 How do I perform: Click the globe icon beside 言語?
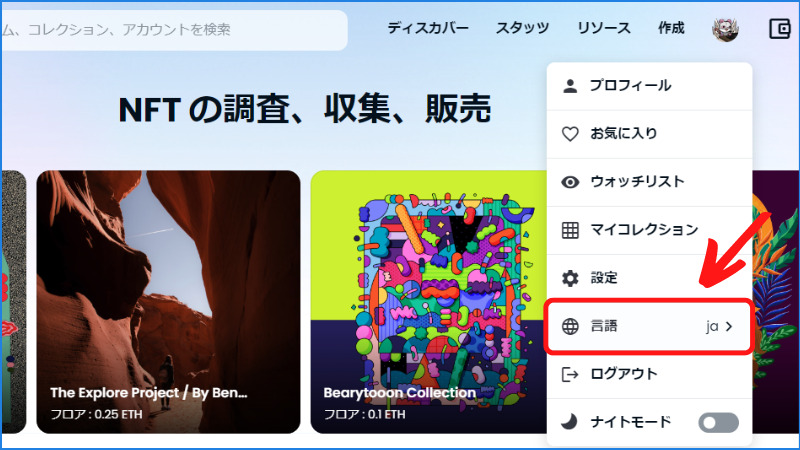click(570, 326)
